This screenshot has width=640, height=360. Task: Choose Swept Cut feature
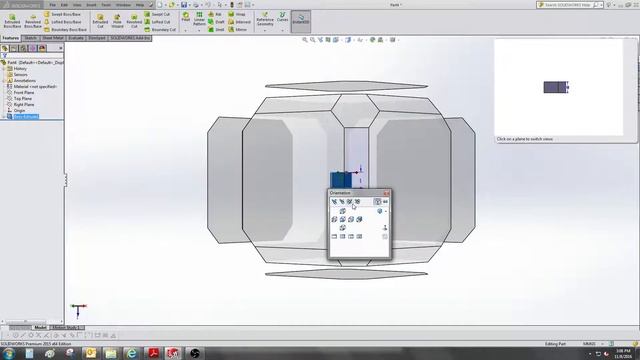point(157,14)
